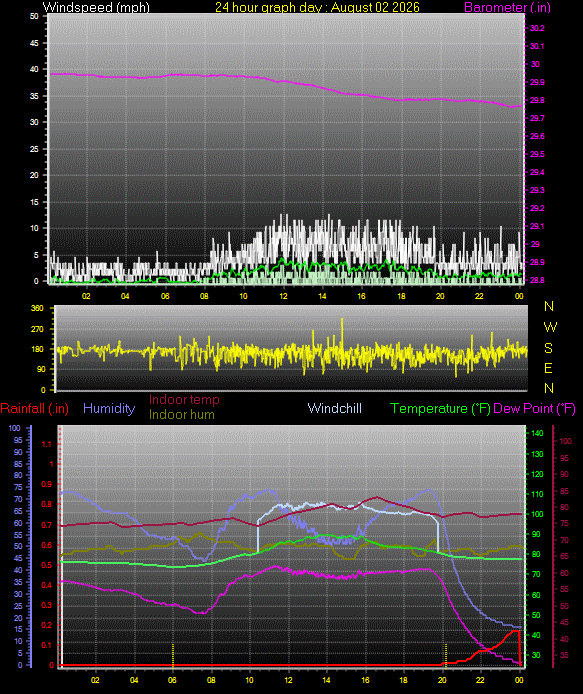583x694 pixels.
Task: Click the '90' wind direction axis value
Action: (x=40, y=369)
